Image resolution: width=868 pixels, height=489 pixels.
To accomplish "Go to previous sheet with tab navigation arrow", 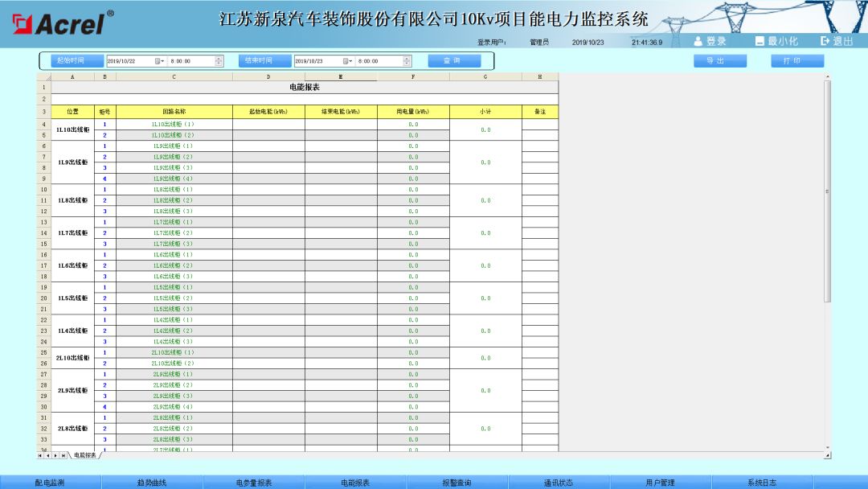I will [x=48, y=455].
